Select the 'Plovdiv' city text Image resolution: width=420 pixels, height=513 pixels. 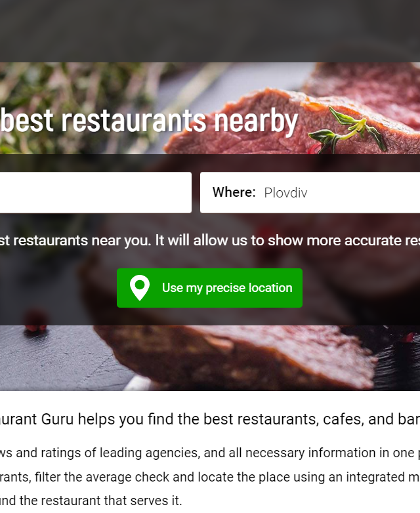(x=285, y=193)
